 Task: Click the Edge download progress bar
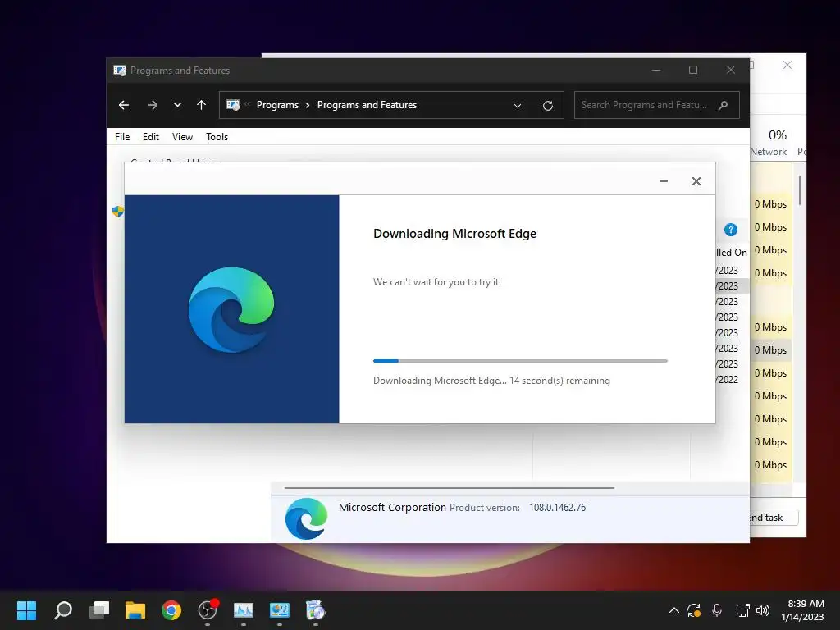pos(520,361)
